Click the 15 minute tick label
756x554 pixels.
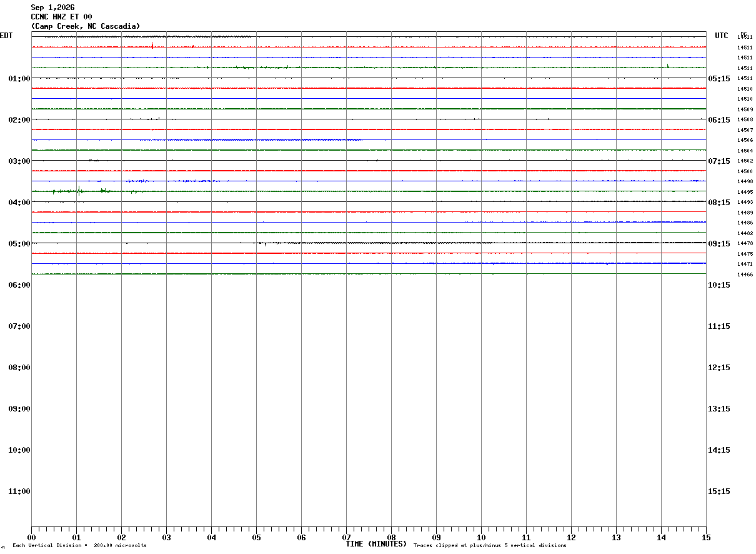tap(706, 538)
